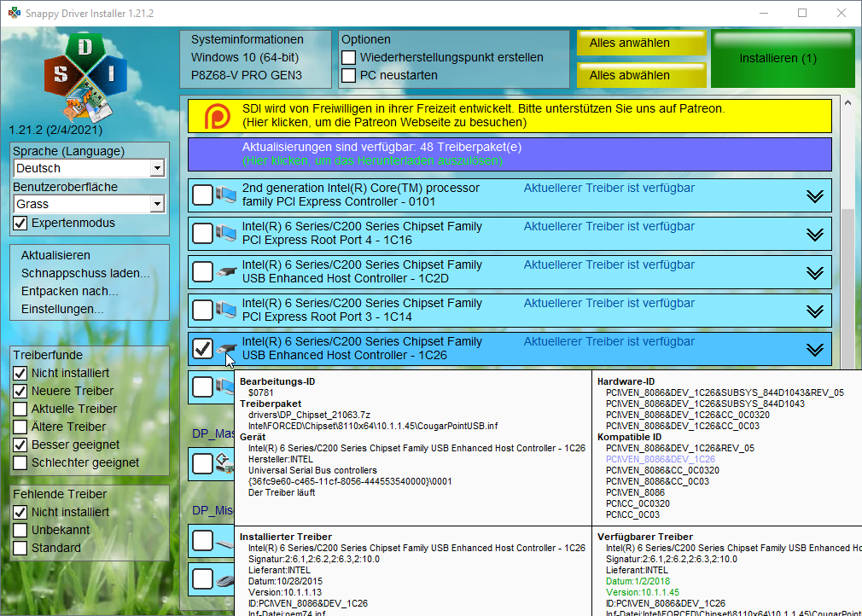Click version label 1.21.2 (2/4/2021)
Screen dimensions: 862x616
coord(55,131)
